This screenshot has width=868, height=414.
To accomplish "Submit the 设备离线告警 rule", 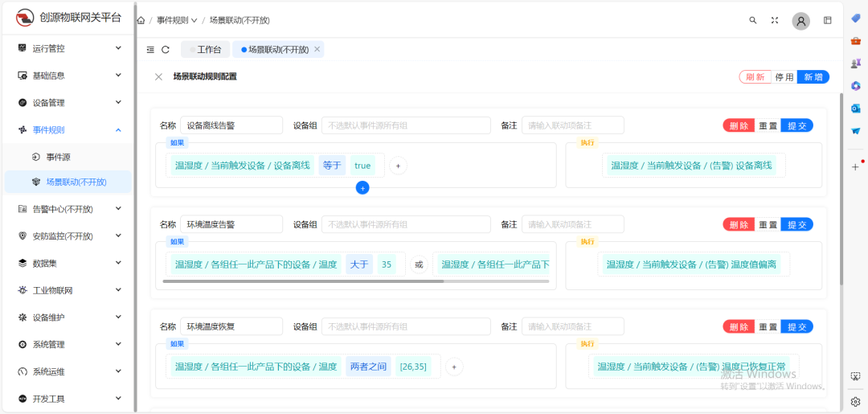I will point(797,125).
